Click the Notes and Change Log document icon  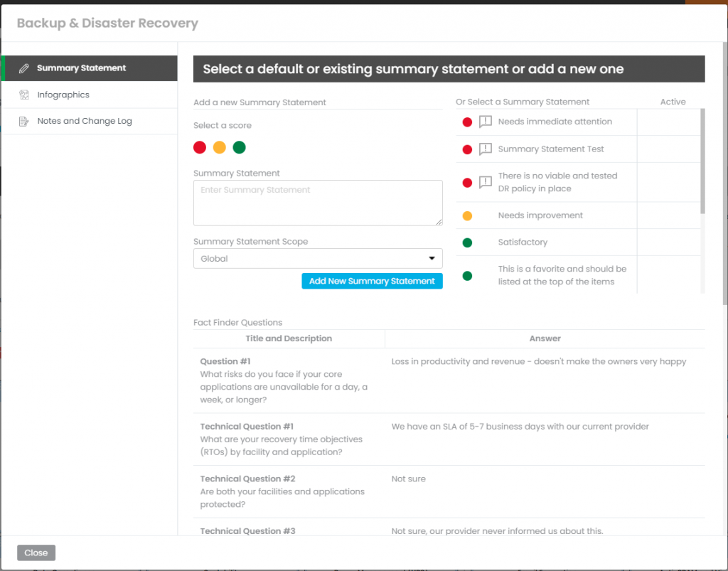tap(23, 121)
